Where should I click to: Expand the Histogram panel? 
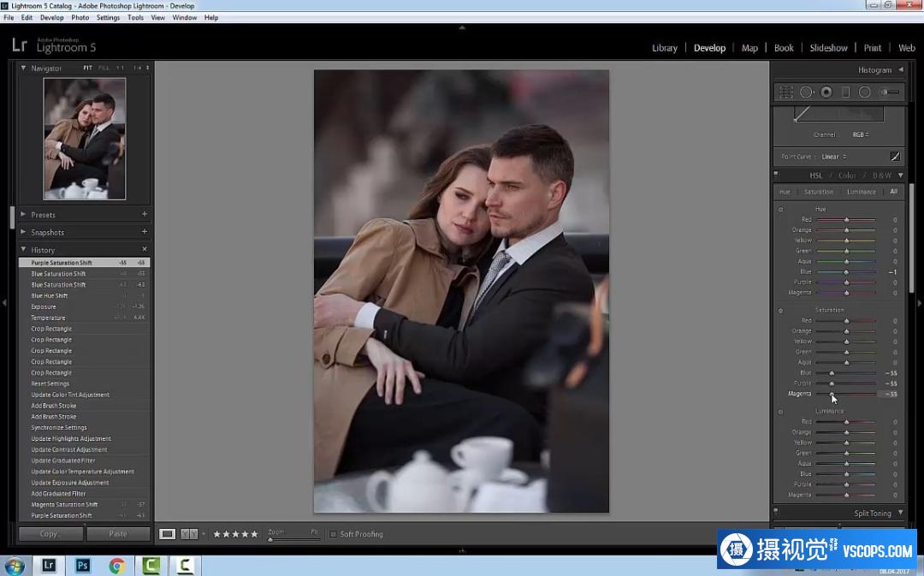(x=900, y=69)
